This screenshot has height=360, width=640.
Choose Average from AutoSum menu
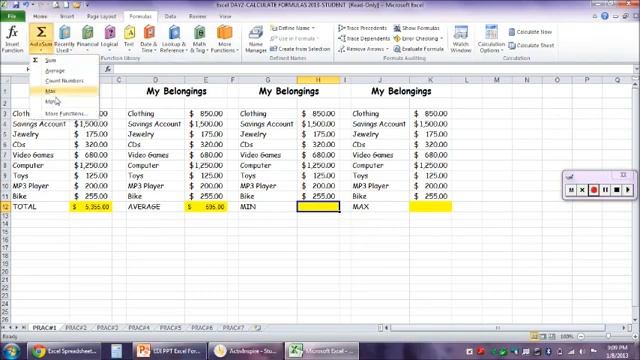tap(64, 71)
